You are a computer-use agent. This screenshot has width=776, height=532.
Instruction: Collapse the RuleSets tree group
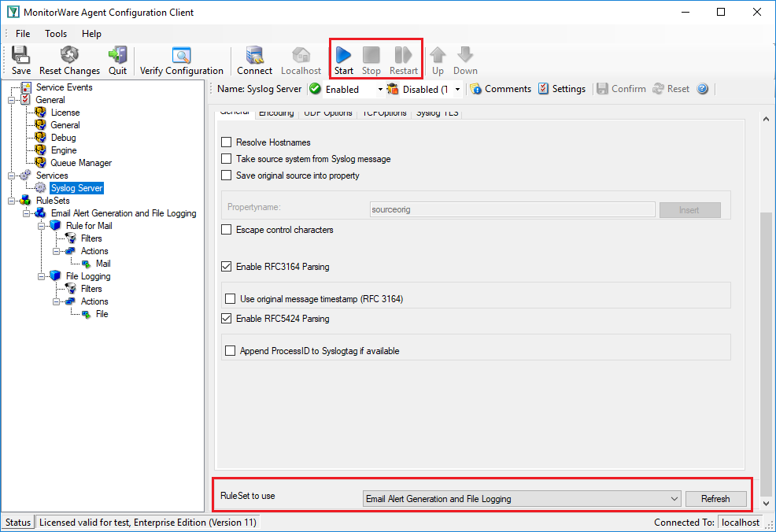tap(11, 201)
